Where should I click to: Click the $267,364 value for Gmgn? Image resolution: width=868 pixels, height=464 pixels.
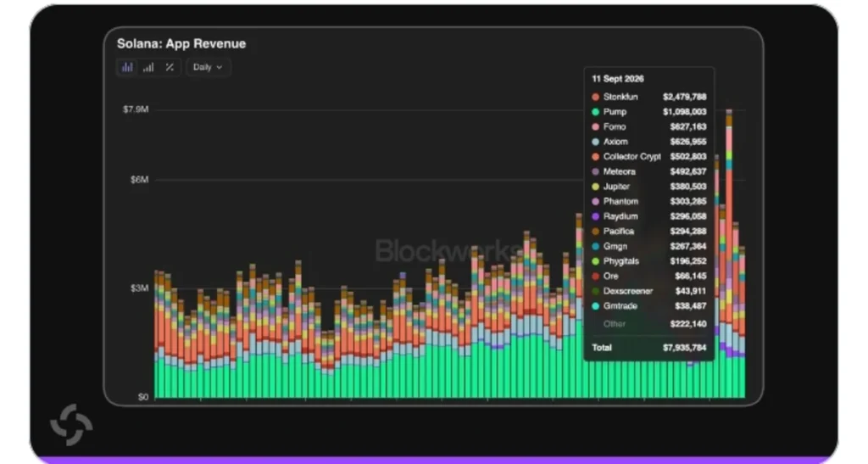(x=688, y=246)
